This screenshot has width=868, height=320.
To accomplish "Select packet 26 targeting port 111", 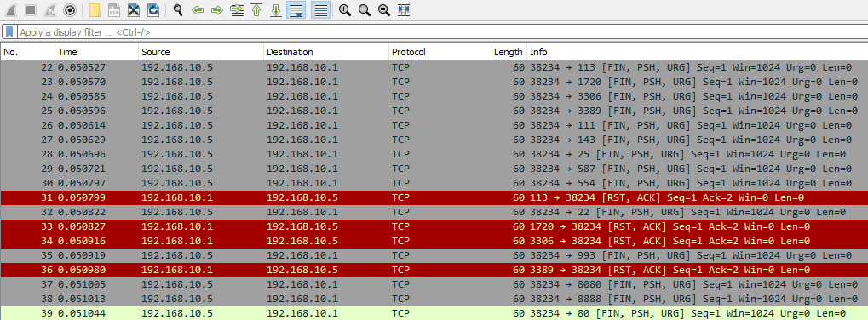I will 434,125.
